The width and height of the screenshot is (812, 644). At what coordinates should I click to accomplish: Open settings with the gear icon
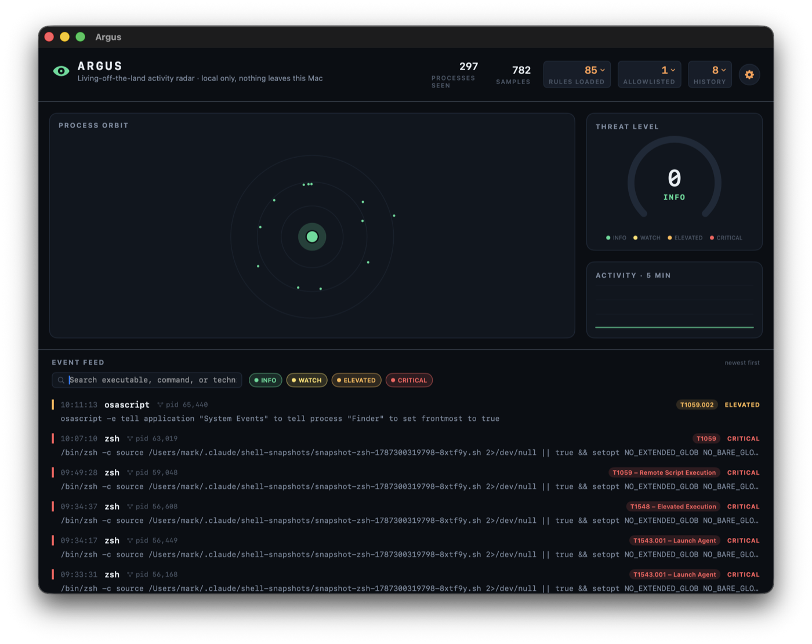(749, 74)
